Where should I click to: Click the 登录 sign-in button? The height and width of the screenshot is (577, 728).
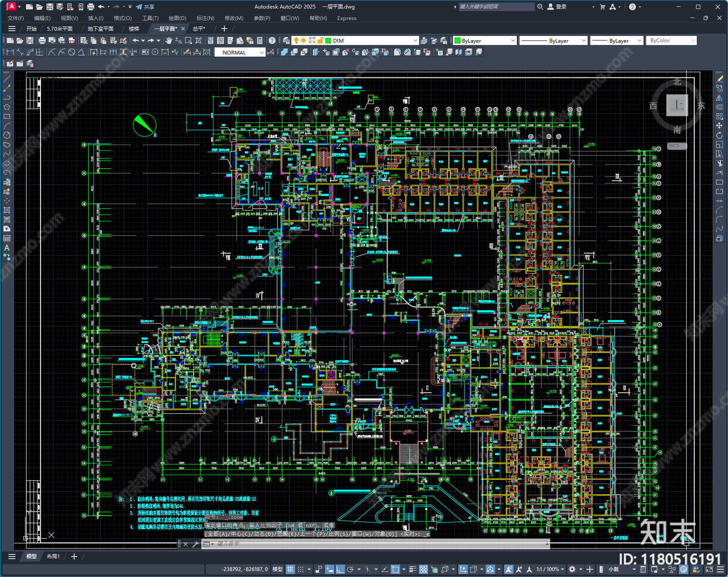tap(557, 7)
